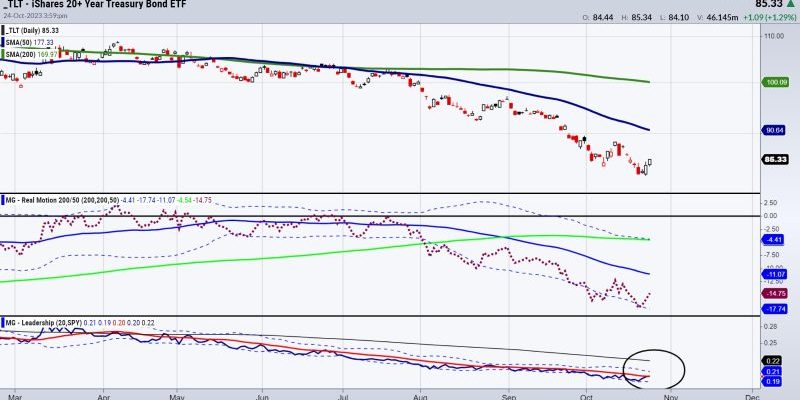Click the Oct label on time axis
Image resolution: width=800 pixels, height=400 pixels.
(x=587, y=395)
